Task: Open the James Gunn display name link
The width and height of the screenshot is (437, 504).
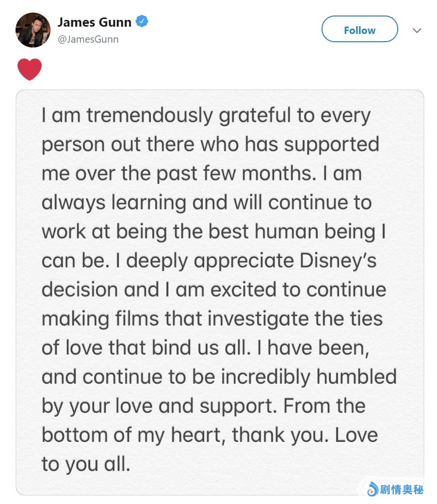Action: (x=95, y=22)
